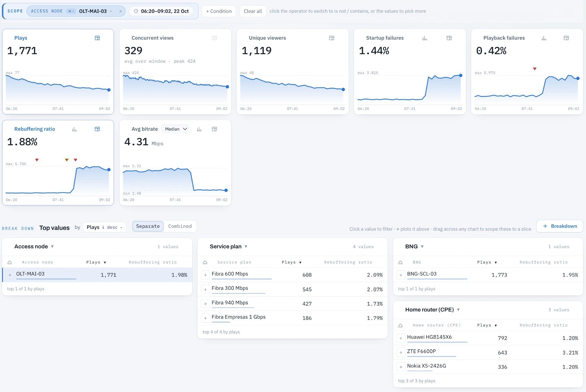Plot OLT-MAI-03 with its plus icon
Viewport: 586px width, 392px height.
10,275
